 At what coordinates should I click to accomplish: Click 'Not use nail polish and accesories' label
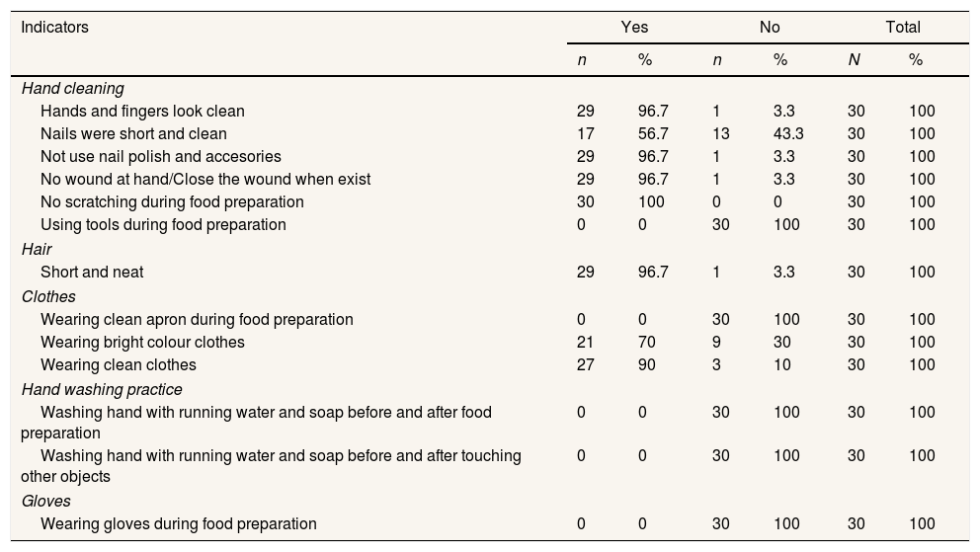161,157
